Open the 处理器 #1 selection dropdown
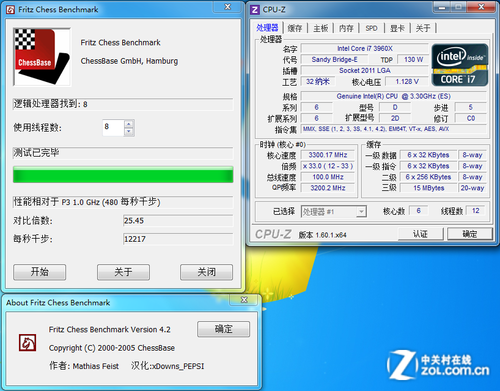The width and height of the screenshot is (500, 391). pos(334,212)
